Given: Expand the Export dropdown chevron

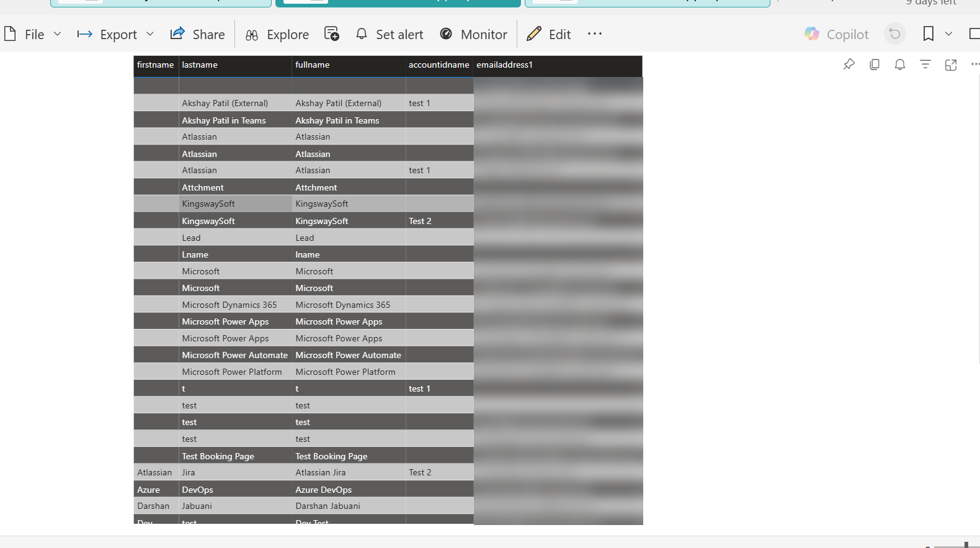Looking at the screenshot, I should click(150, 34).
